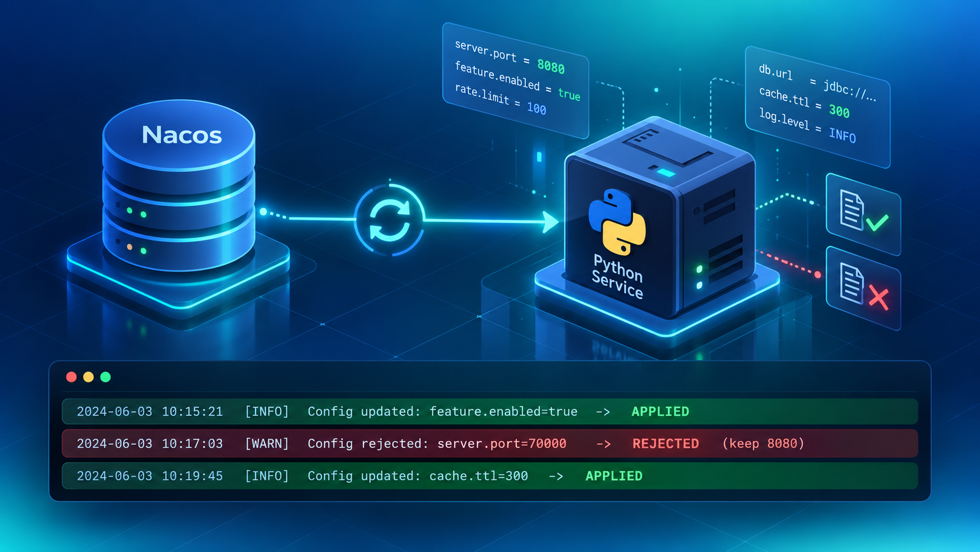
Task: Click the 10:15:21 log timestamp
Action: click(150, 412)
